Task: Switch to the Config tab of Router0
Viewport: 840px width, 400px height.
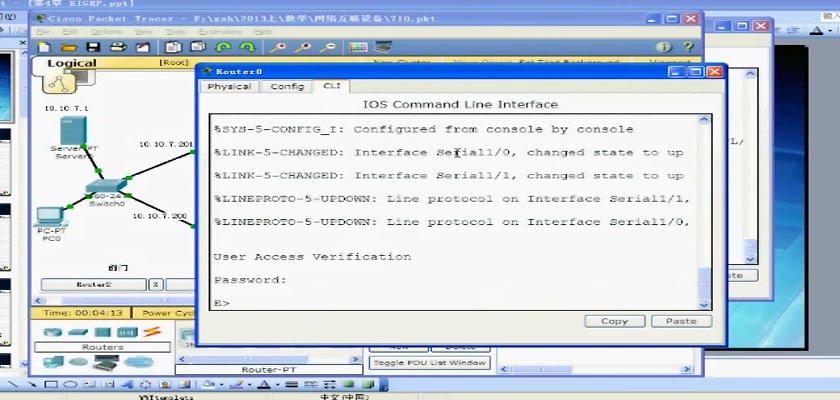Action: [287, 86]
